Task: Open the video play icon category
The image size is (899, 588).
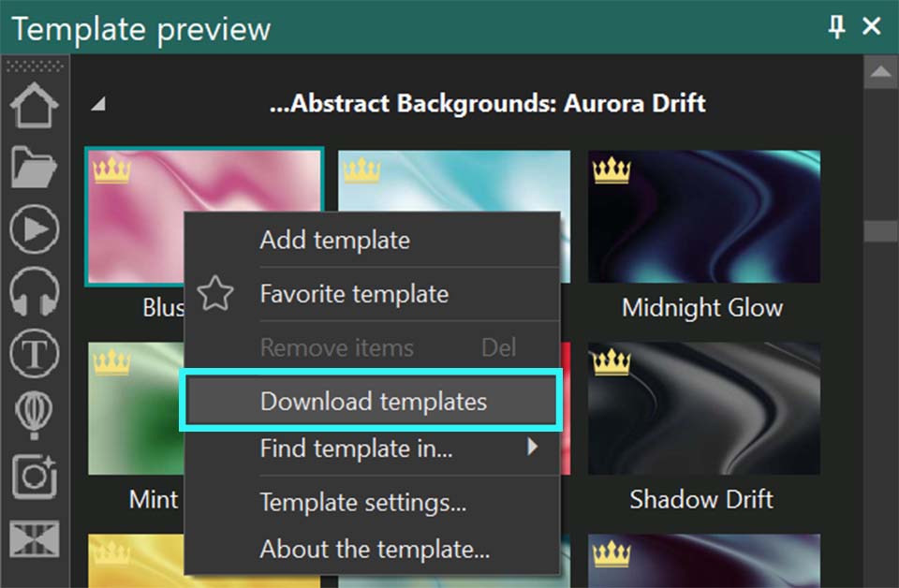Action: [35, 229]
